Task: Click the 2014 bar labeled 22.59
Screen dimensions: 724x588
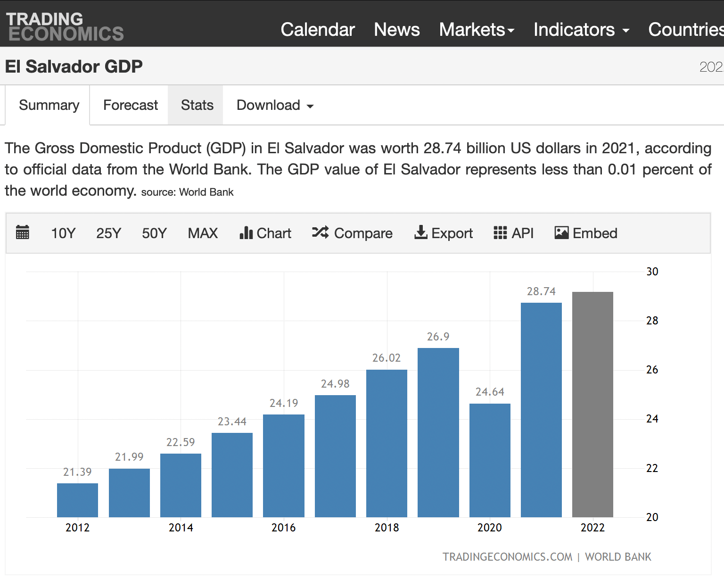Action: pos(181,485)
